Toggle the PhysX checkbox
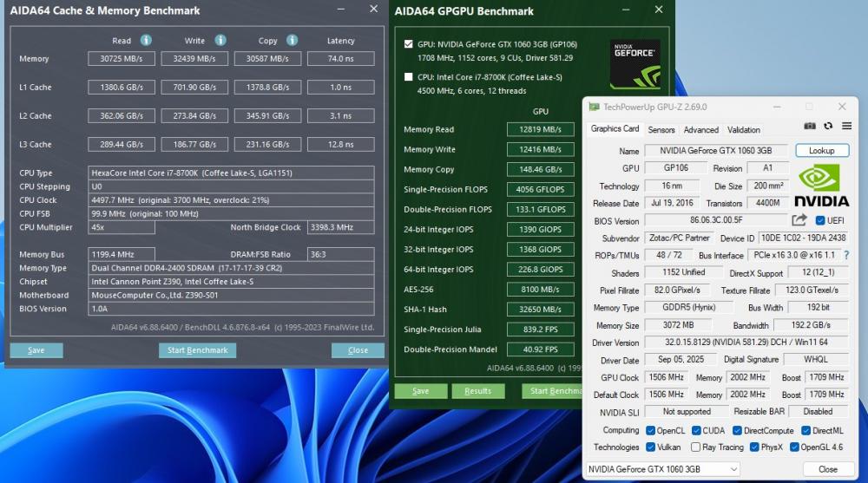868x483 pixels. coord(754,447)
